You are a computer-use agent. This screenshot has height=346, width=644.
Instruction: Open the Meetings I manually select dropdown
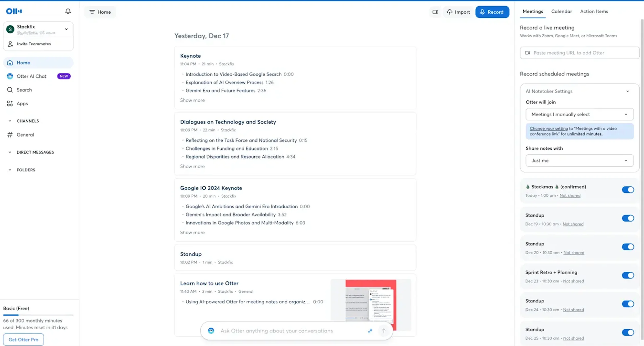point(579,114)
